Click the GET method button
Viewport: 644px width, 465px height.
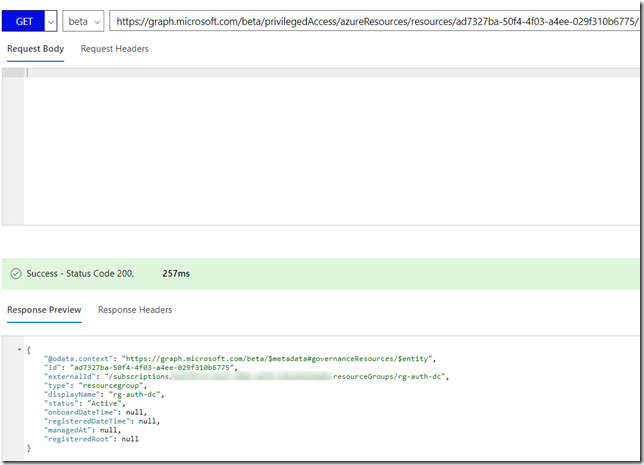(23, 21)
